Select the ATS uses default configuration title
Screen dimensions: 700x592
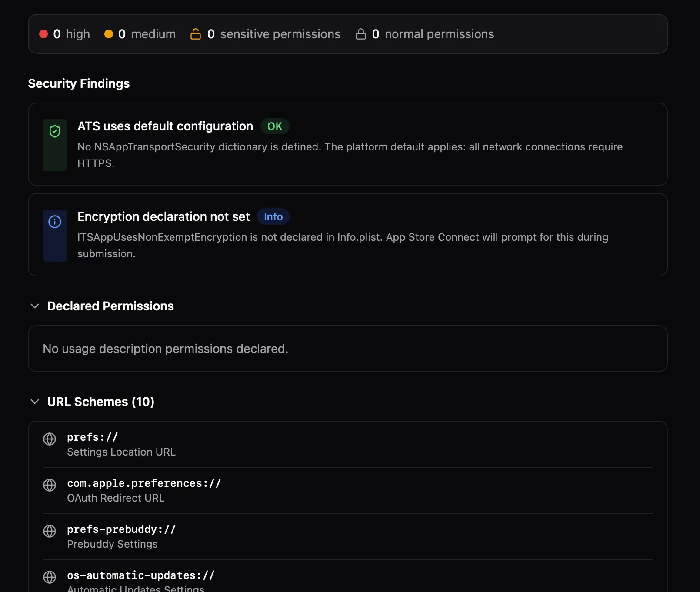tap(165, 126)
